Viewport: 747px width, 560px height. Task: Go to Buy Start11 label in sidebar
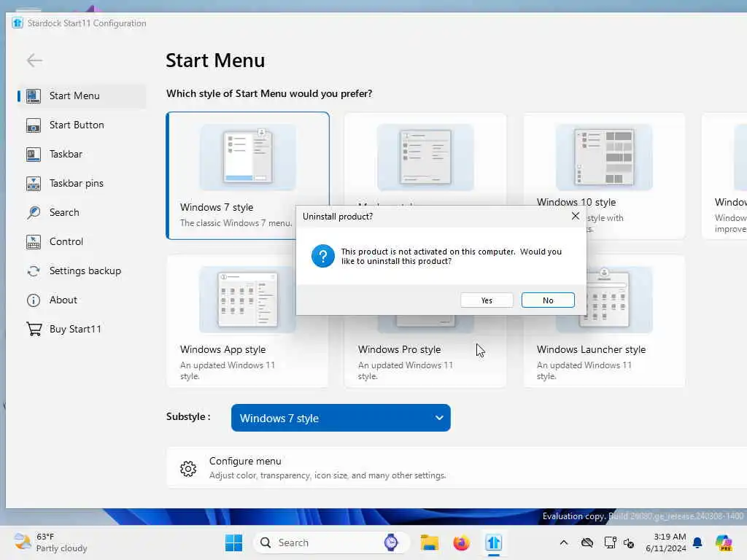[x=75, y=329]
